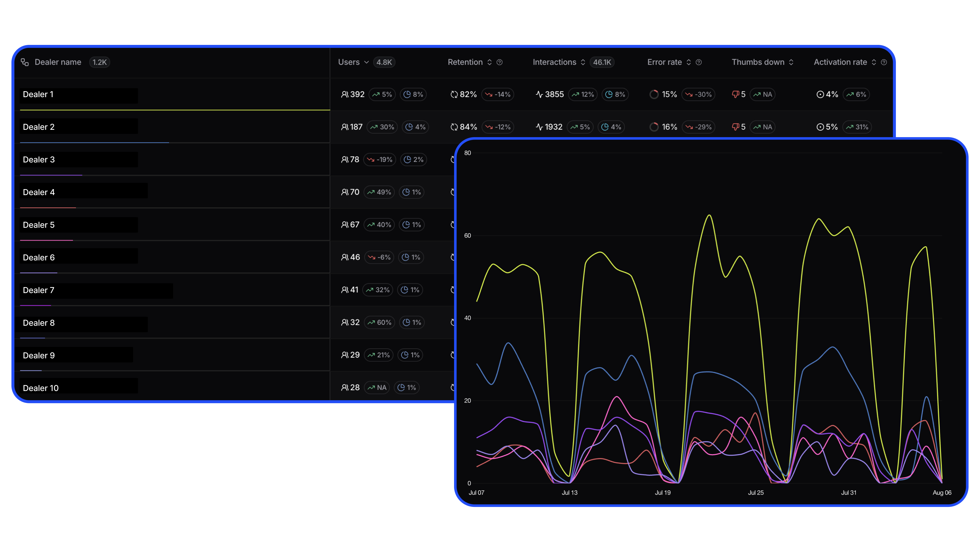The width and height of the screenshot is (980, 551).
Task: Toggle sort arrows on Thumbs down column
Action: coord(791,62)
